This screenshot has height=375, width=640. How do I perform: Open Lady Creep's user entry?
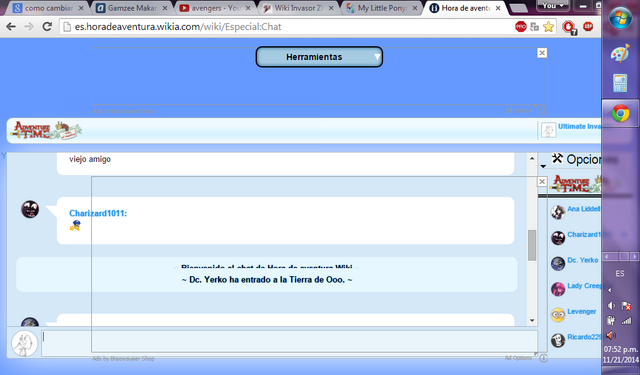coord(576,288)
